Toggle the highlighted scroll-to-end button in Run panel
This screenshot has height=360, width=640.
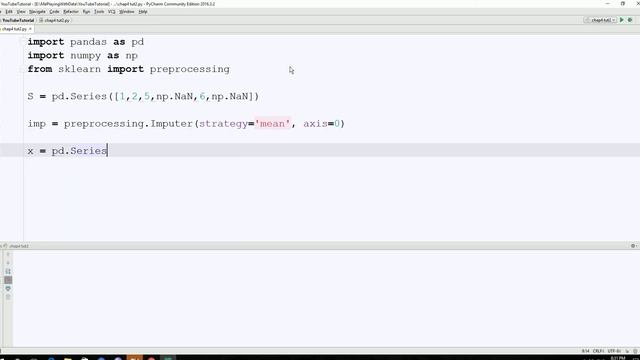pyautogui.click(x=8, y=280)
